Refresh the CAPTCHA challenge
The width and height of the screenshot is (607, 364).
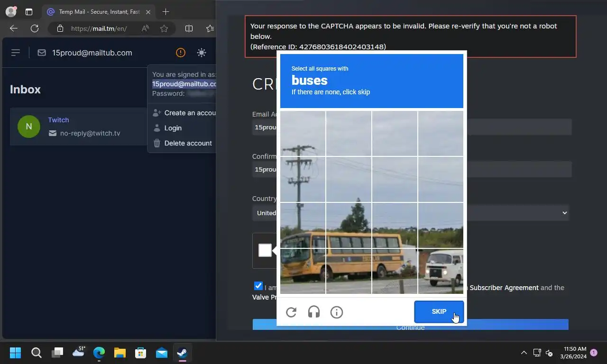pos(291,312)
